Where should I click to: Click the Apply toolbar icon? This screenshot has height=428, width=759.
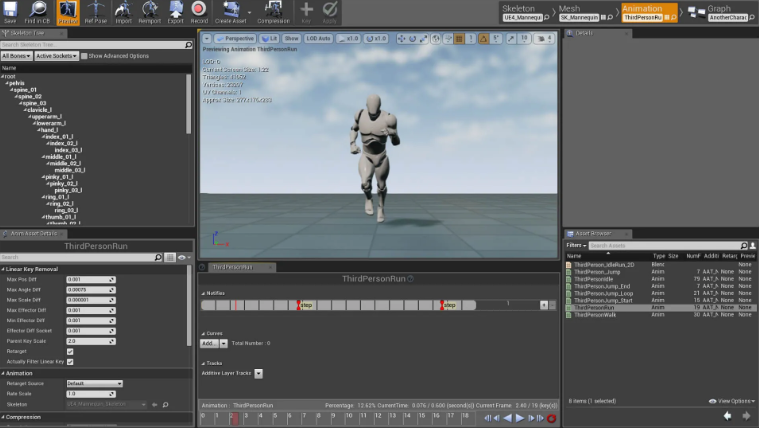click(x=330, y=12)
